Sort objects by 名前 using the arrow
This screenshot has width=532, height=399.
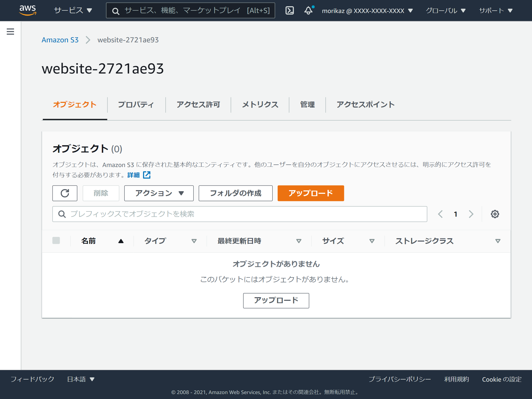(x=121, y=241)
